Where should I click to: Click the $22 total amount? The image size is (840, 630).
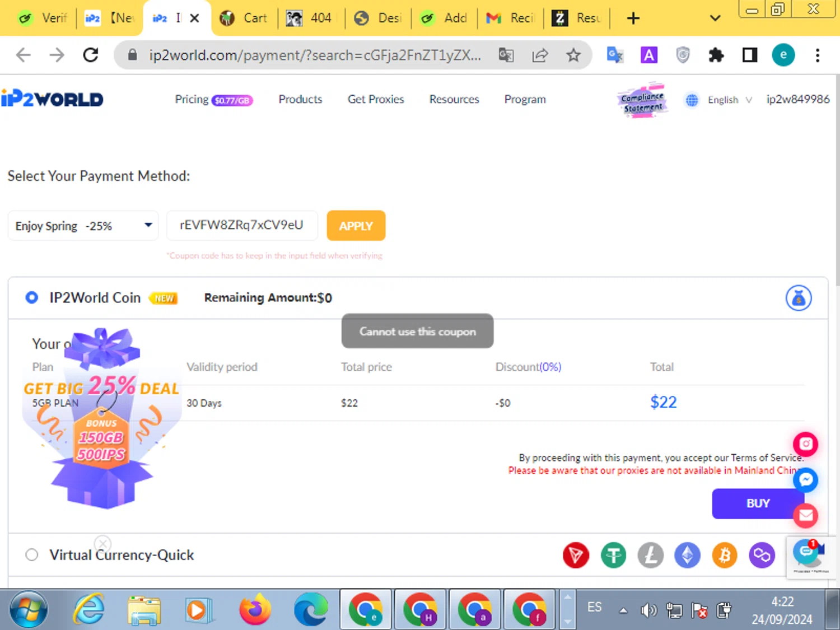663,402
